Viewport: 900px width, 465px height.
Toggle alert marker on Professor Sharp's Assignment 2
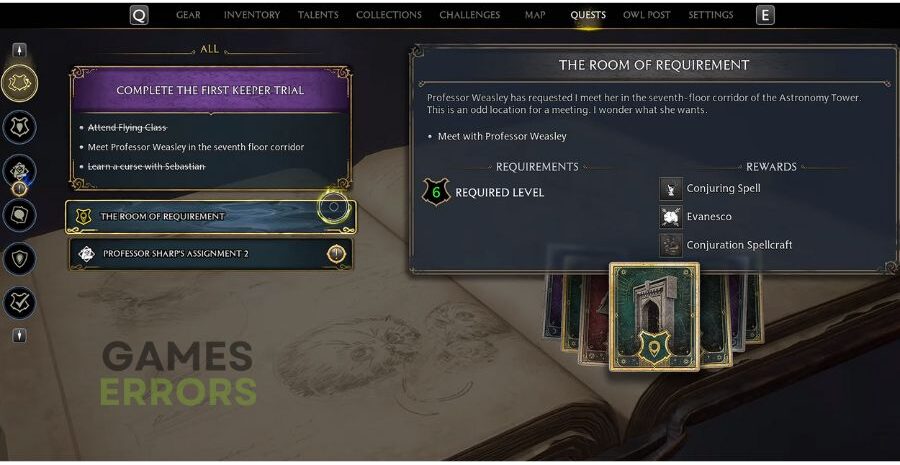coord(336,254)
